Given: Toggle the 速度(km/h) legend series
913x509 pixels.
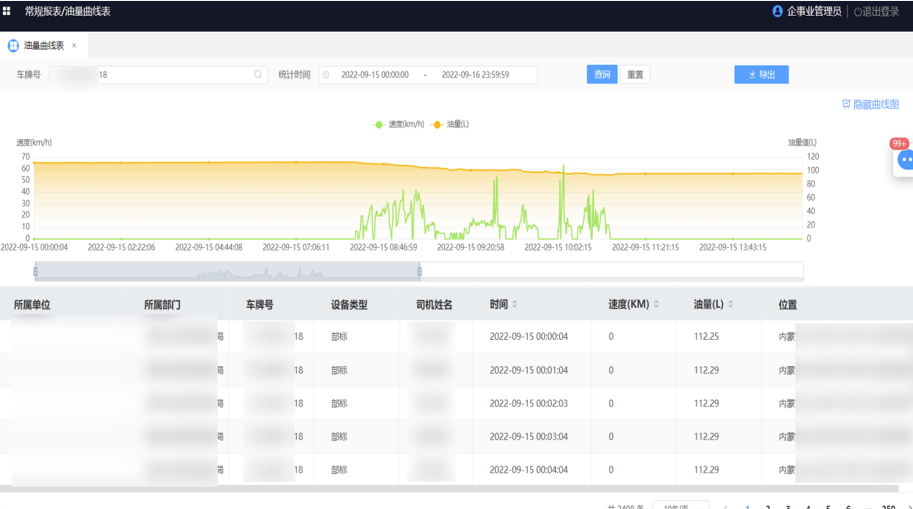Looking at the screenshot, I should [399, 124].
